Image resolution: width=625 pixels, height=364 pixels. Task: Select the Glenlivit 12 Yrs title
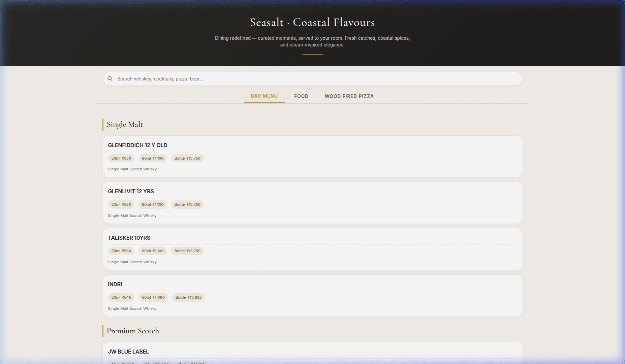131,191
